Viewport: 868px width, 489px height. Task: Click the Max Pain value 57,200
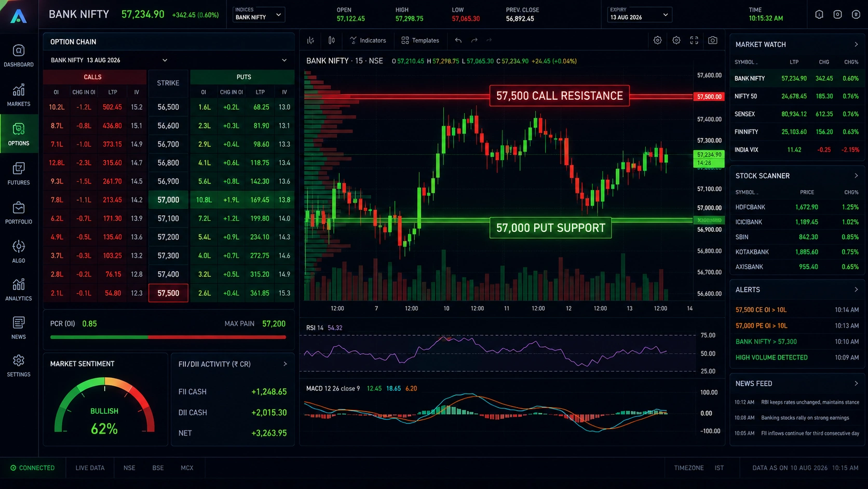coord(274,324)
